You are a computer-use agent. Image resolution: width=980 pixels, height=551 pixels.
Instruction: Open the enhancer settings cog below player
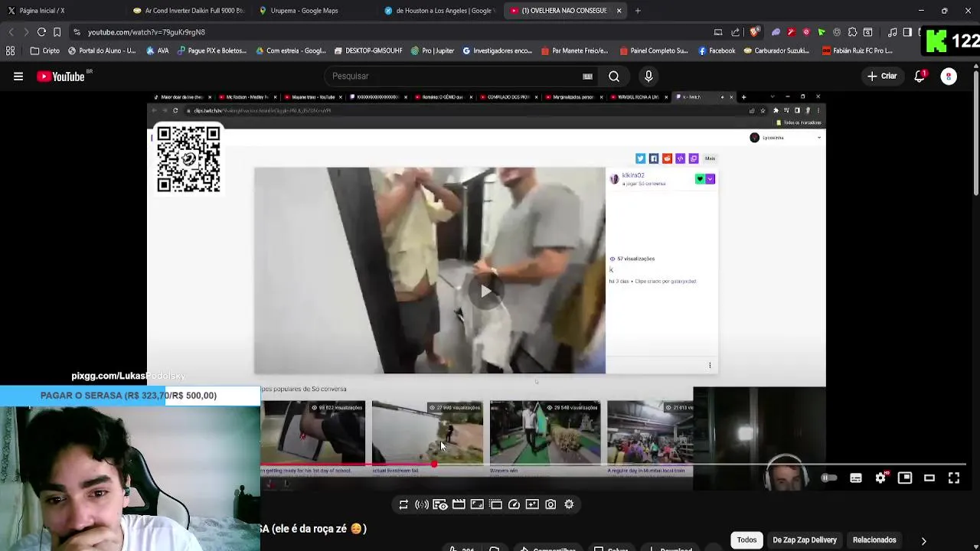click(569, 504)
